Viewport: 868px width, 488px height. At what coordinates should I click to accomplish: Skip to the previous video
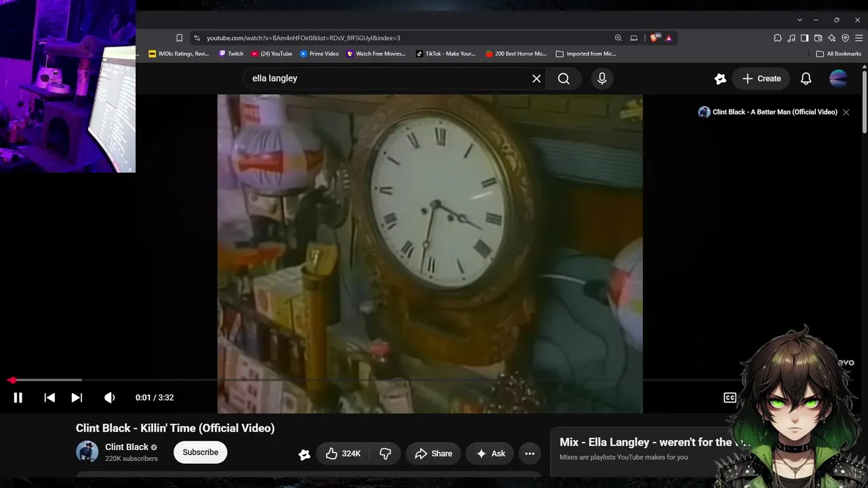pos(50,398)
